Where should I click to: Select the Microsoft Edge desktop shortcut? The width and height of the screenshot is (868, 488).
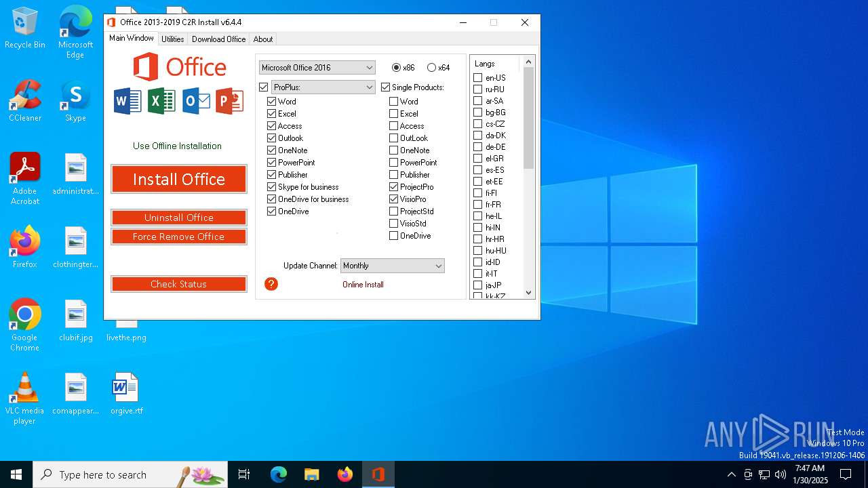pyautogui.click(x=75, y=32)
